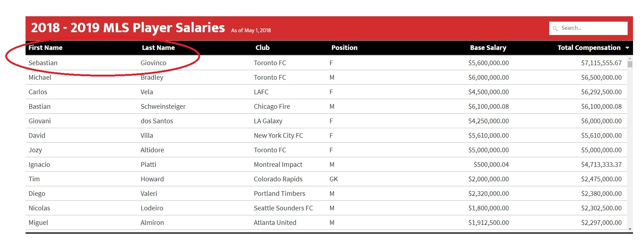
Task: Click the Total Compensation sort arrow
Action: pyautogui.click(x=627, y=48)
